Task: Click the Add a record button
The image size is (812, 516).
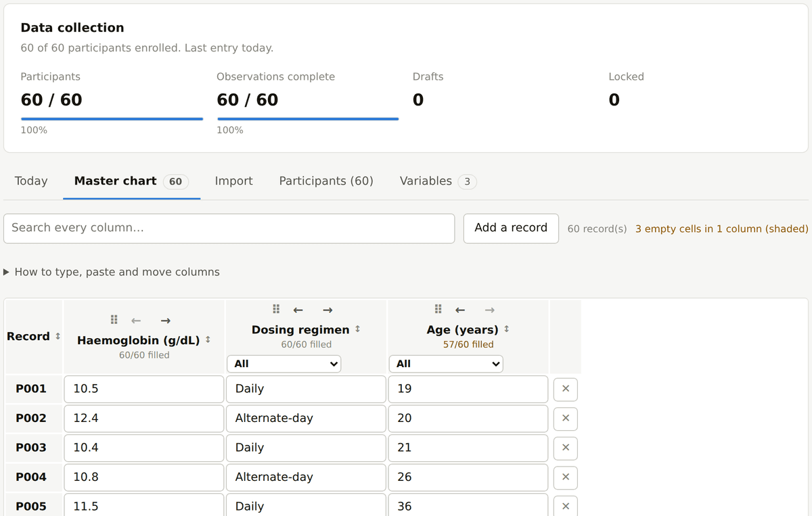Action: coord(511,228)
